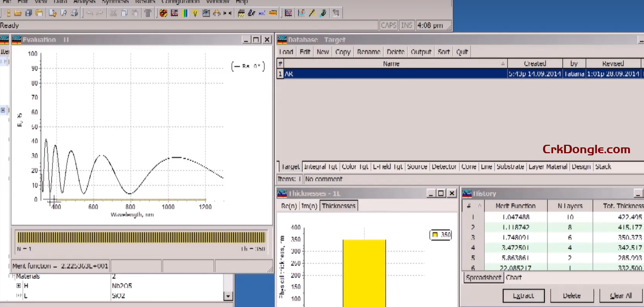Click the trash can toolbar icon
Viewport: 644px width, 307px height.
pyautogui.click(x=148, y=13)
